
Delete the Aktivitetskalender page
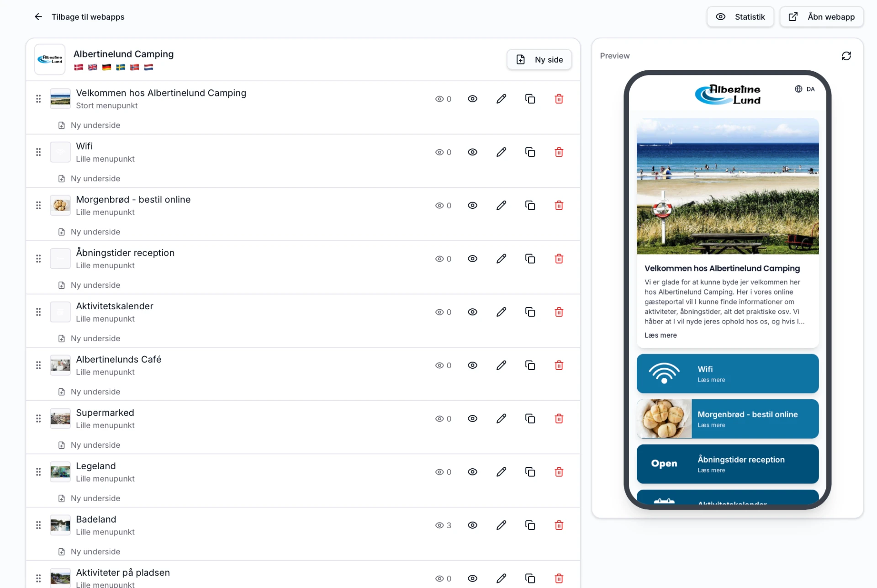coord(559,312)
